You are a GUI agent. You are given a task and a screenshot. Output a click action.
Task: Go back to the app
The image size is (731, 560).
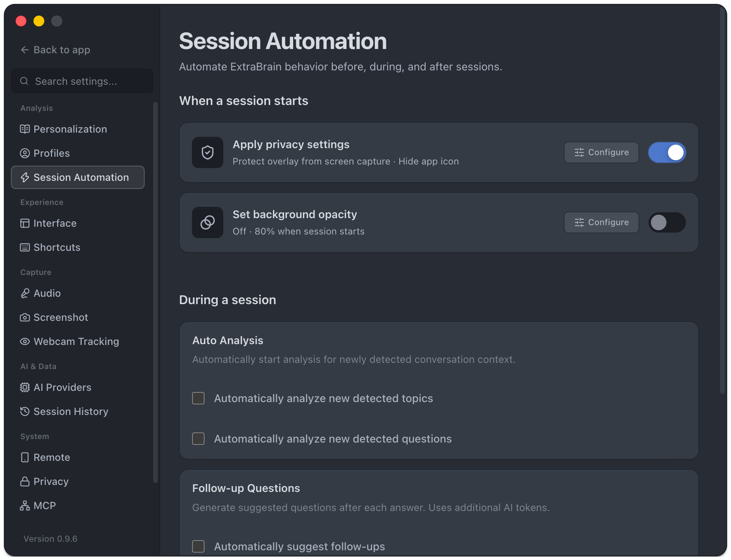55,50
